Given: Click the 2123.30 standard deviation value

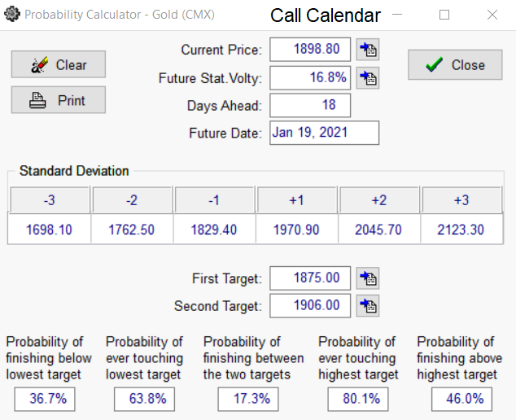Looking at the screenshot, I should pyautogui.click(x=461, y=230).
